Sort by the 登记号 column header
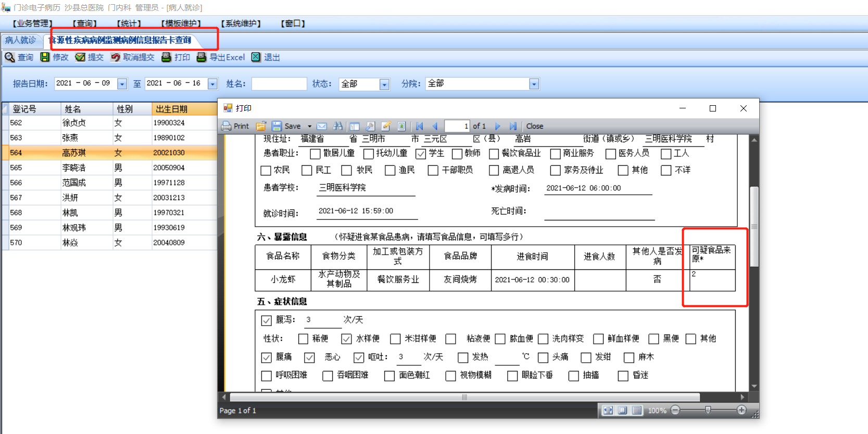 click(34, 109)
